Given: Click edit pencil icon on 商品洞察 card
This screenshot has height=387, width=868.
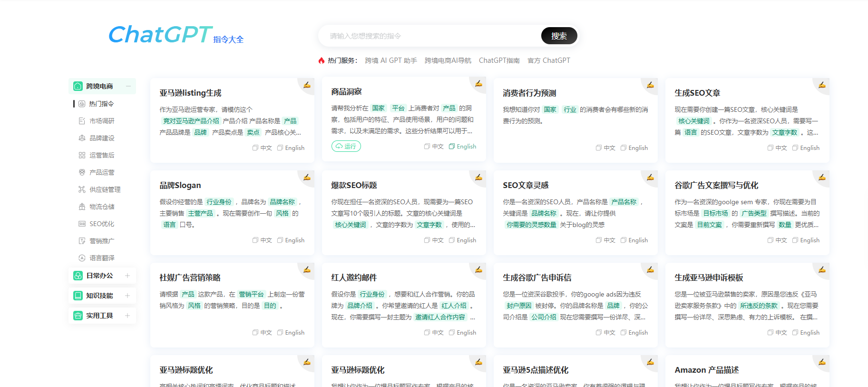Looking at the screenshot, I should tap(479, 83).
